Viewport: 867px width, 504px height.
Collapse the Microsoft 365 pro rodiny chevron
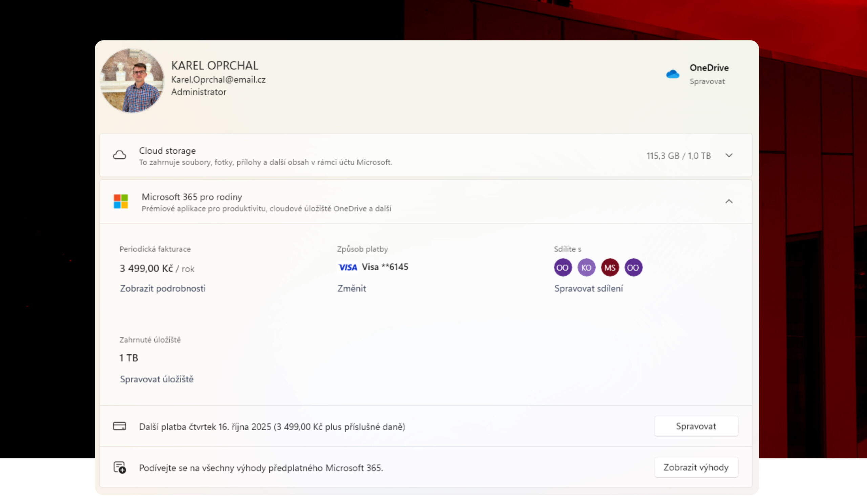coord(729,201)
